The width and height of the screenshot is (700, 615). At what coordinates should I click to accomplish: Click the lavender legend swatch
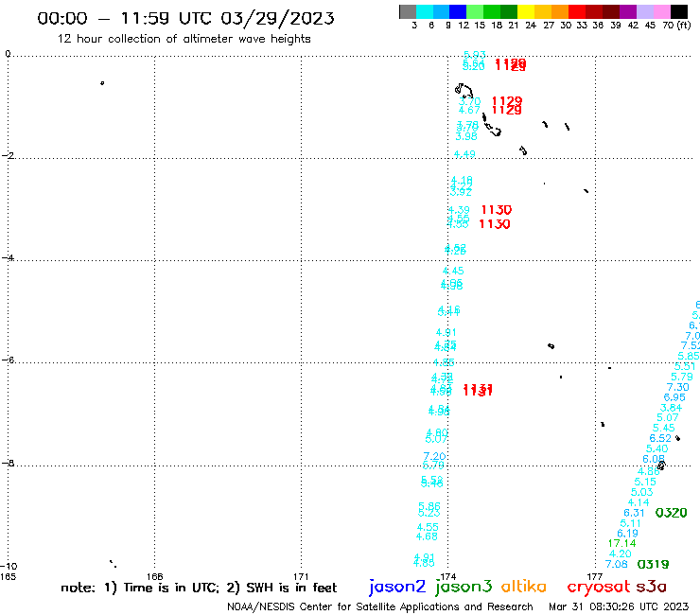645,11
